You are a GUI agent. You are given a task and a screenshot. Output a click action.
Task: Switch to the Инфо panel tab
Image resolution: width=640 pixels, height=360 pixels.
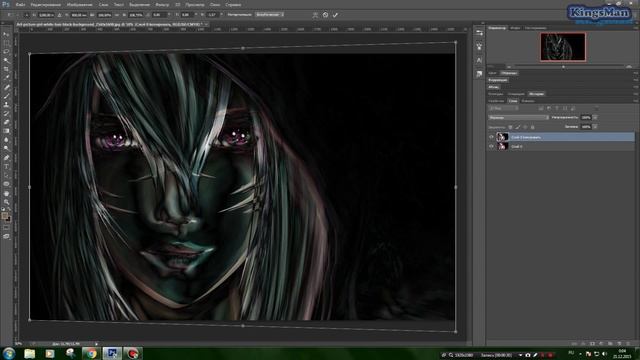point(515,28)
